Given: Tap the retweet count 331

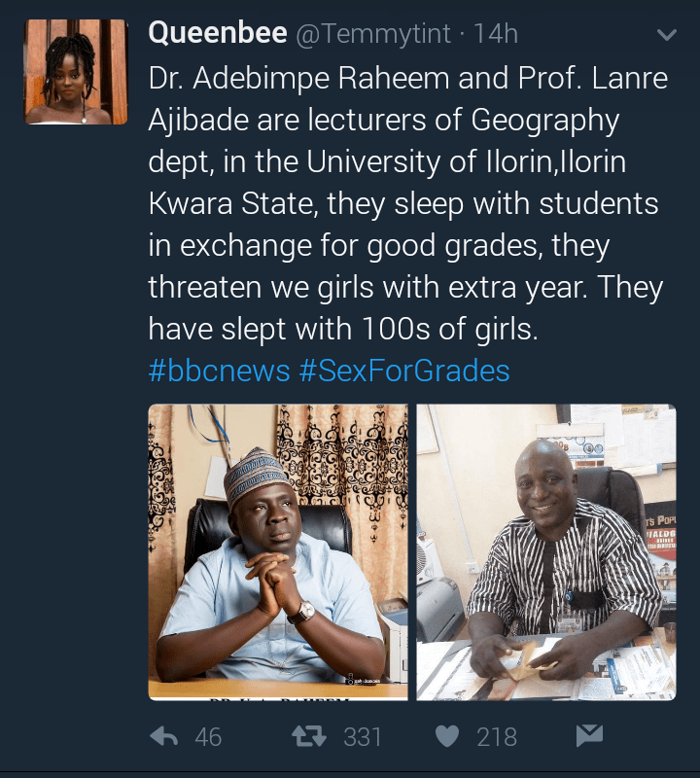Looking at the screenshot, I should 363,737.
